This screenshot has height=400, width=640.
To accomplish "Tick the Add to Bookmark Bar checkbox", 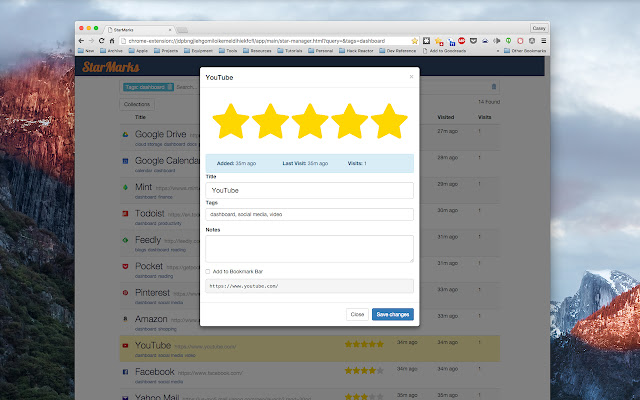I will tap(208, 271).
